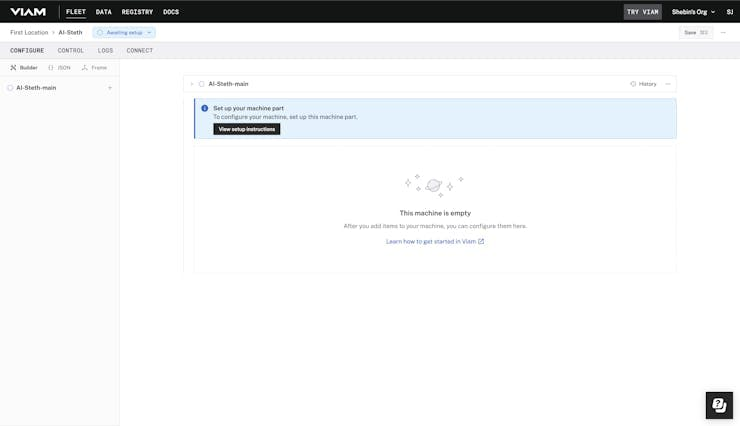Open Learn how to get started in Viam link
Image resolution: width=740 pixels, height=426 pixels.
pyautogui.click(x=435, y=242)
